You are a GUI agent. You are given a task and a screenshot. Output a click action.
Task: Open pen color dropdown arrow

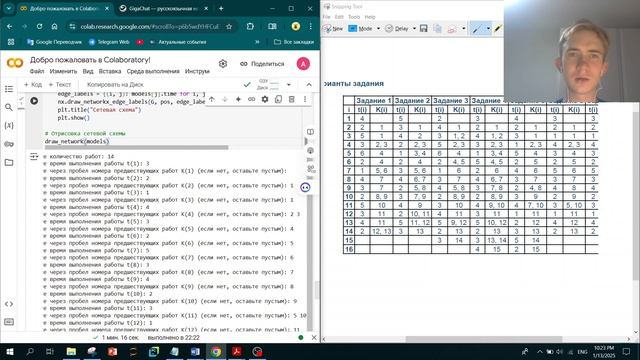pyautogui.click(x=488, y=29)
